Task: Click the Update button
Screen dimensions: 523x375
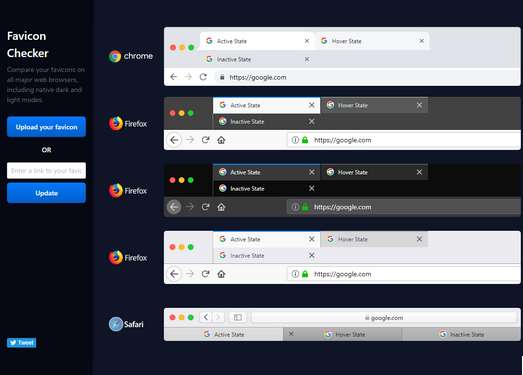Action: click(46, 193)
